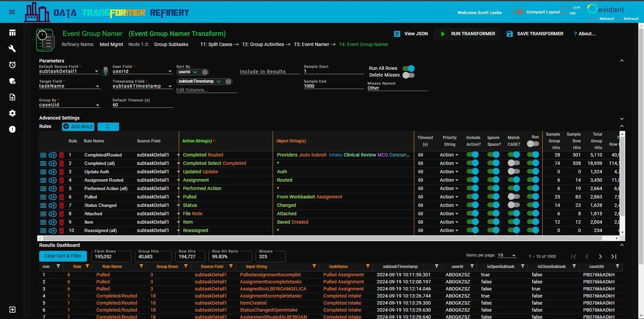The image size is (644, 319).
Task: Toggle the Run All Rows switch
Action: (409, 69)
